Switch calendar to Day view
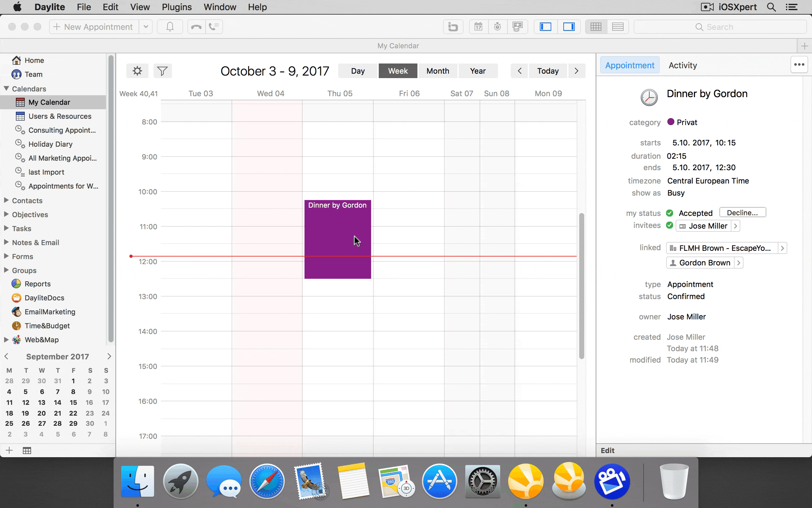This screenshot has width=812, height=508. pyautogui.click(x=358, y=71)
